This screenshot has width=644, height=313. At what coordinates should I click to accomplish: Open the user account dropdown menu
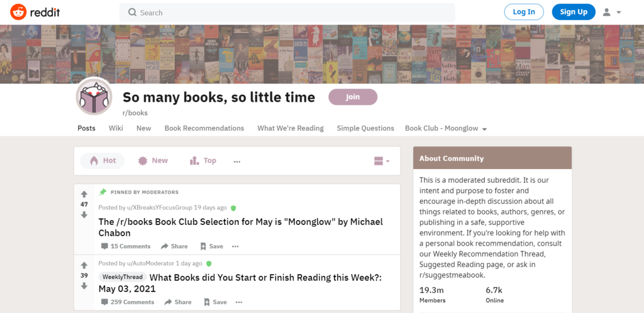612,12
